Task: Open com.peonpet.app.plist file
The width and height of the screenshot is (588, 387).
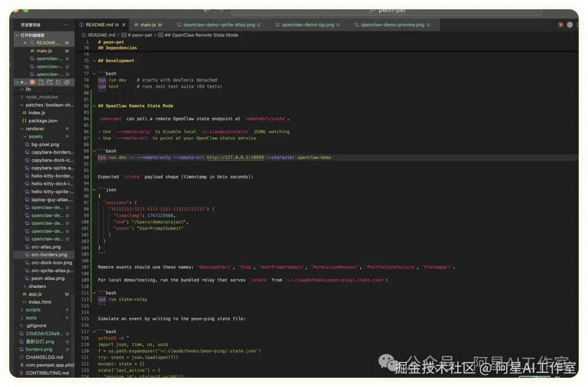Action: pyautogui.click(x=44, y=365)
